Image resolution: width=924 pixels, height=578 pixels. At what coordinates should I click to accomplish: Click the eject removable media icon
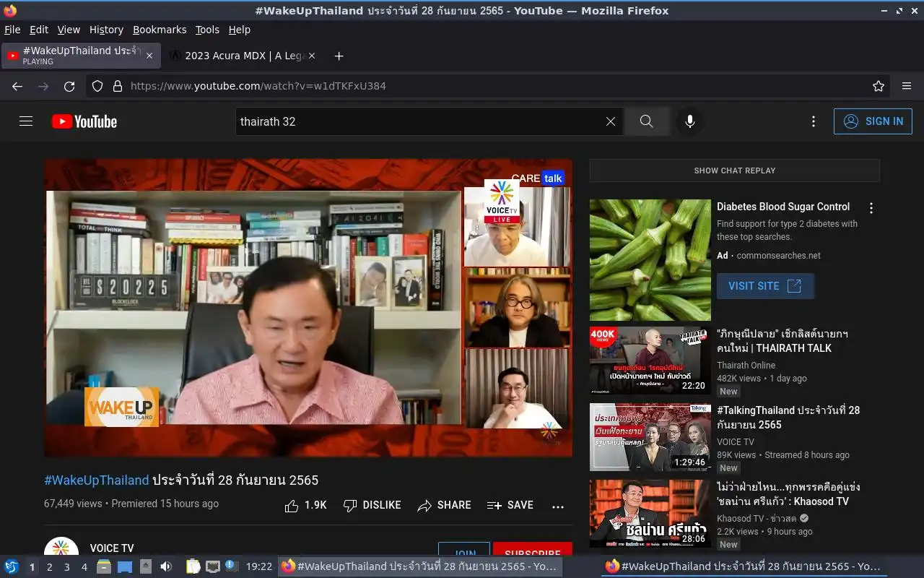[146, 566]
